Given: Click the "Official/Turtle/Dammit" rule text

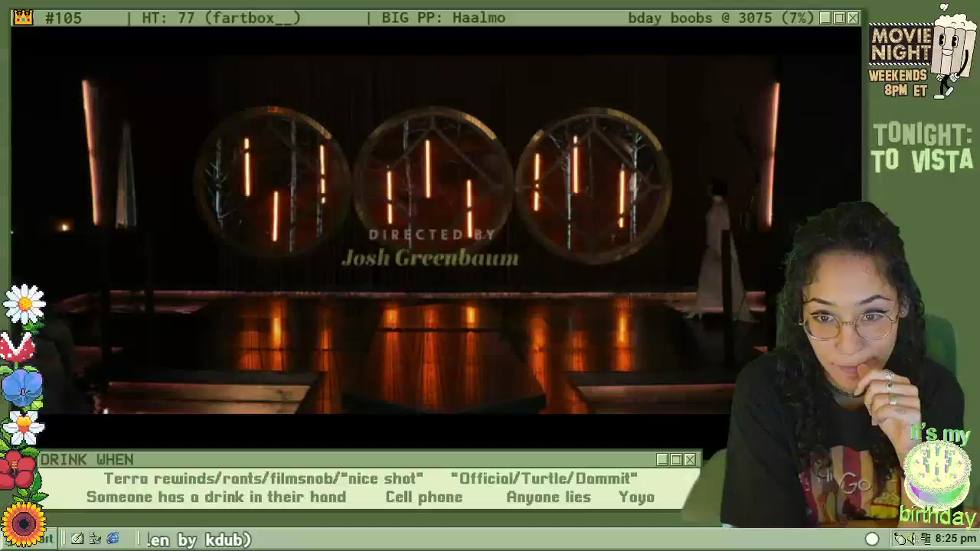Looking at the screenshot, I should tap(544, 479).
